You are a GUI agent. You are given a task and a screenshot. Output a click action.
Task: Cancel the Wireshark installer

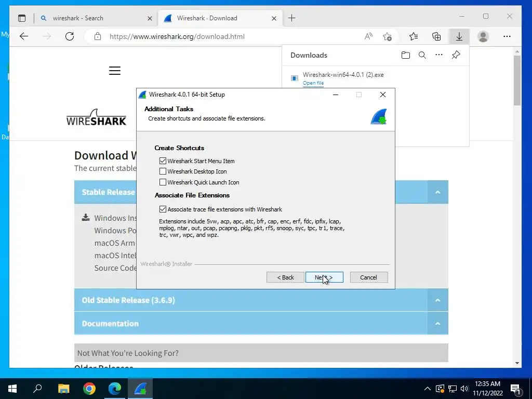pos(369,277)
